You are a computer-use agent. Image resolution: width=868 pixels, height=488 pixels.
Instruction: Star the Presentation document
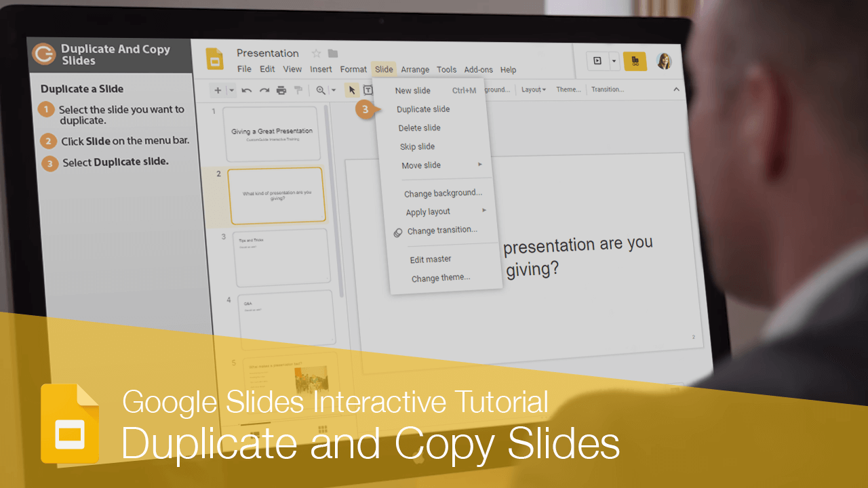point(316,52)
